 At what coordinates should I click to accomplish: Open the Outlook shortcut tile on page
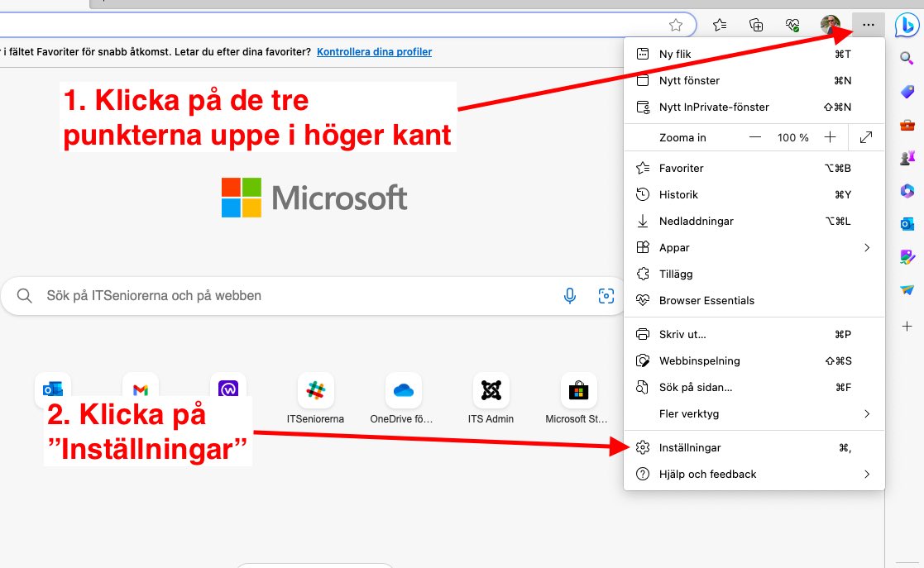tap(53, 389)
